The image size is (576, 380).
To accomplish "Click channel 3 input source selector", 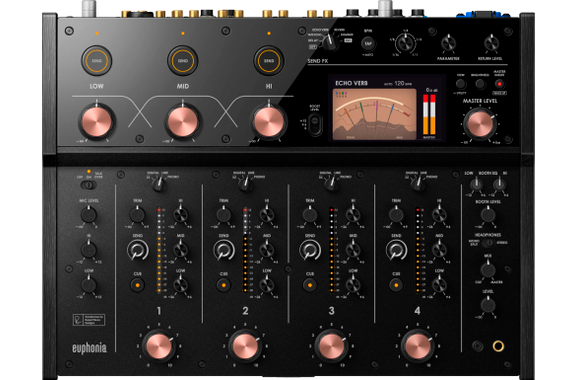I will (332, 184).
